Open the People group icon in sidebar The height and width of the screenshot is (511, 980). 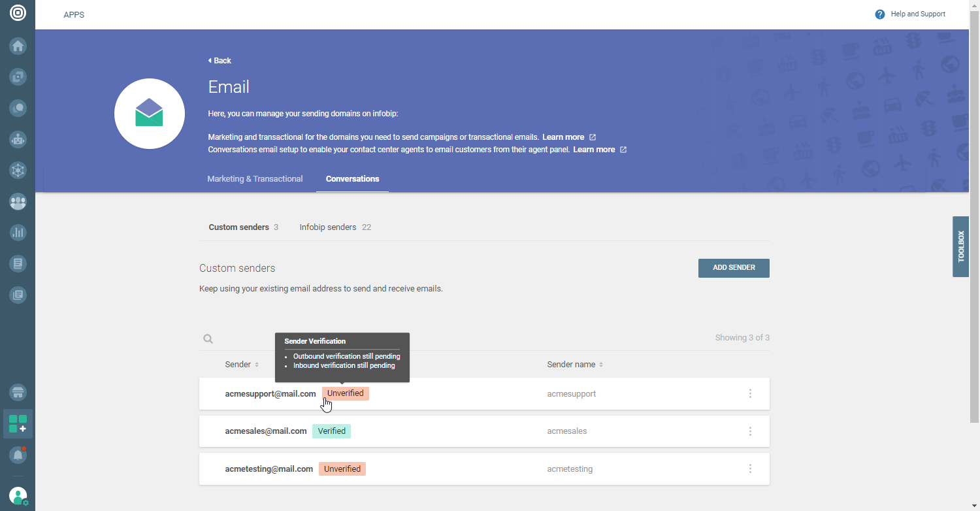click(18, 202)
